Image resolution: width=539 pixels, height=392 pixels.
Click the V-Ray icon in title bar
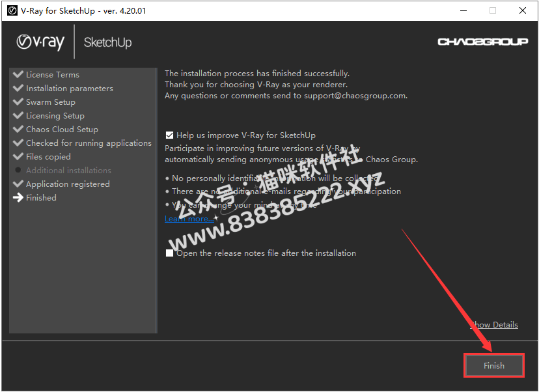12,10
